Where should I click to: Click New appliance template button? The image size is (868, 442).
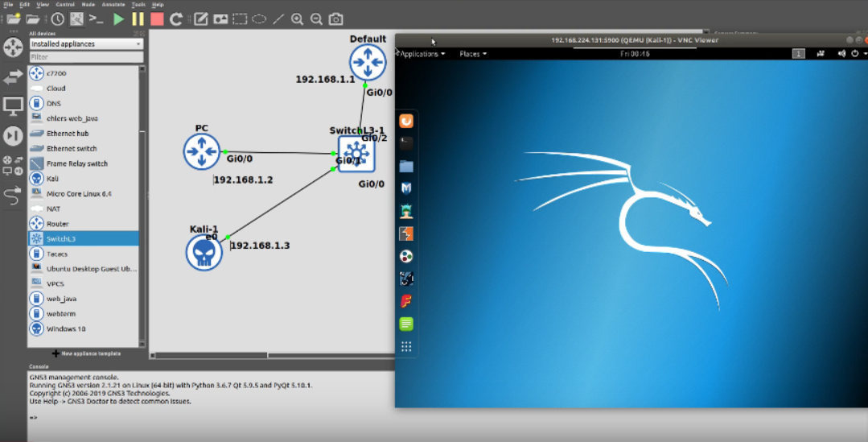coord(86,353)
